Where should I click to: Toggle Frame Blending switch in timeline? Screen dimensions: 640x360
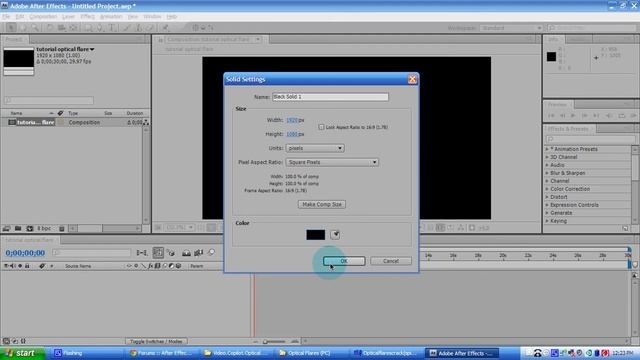click(x=199, y=253)
